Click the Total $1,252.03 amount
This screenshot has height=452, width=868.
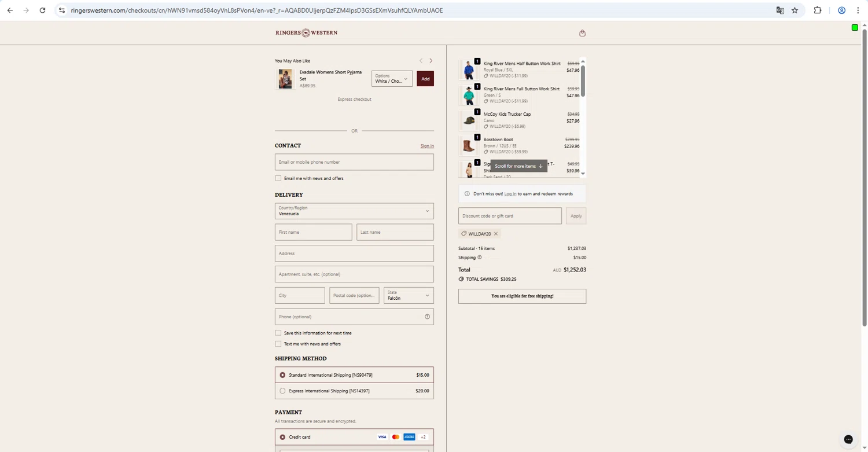click(x=575, y=270)
